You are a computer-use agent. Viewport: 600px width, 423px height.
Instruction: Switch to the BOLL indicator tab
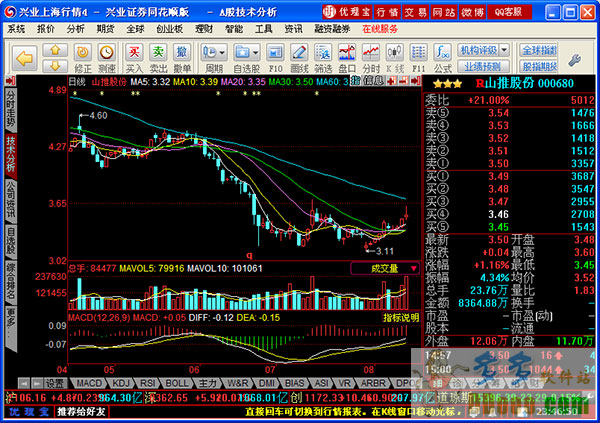coord(177,383)
